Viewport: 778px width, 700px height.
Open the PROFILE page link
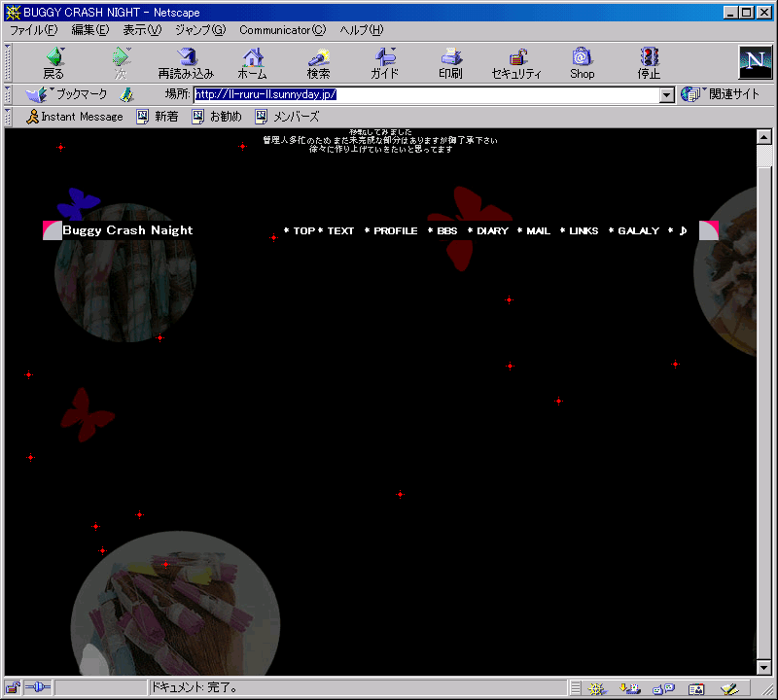click(x=396, y=230)
